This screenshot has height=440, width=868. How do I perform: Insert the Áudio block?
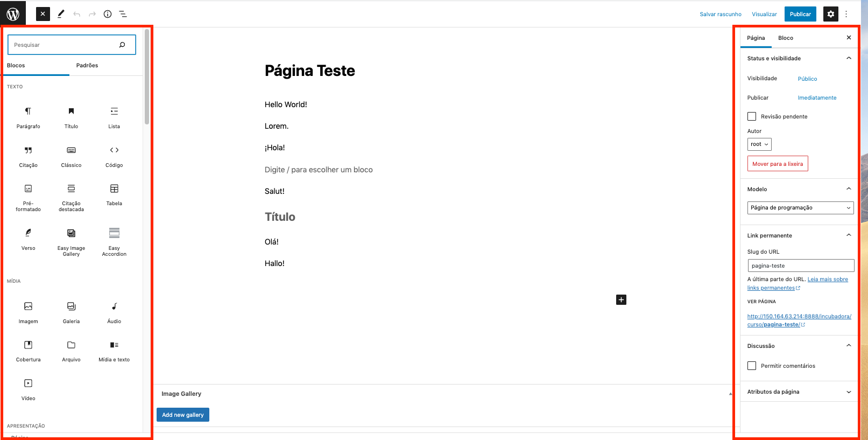pos(114,312)
